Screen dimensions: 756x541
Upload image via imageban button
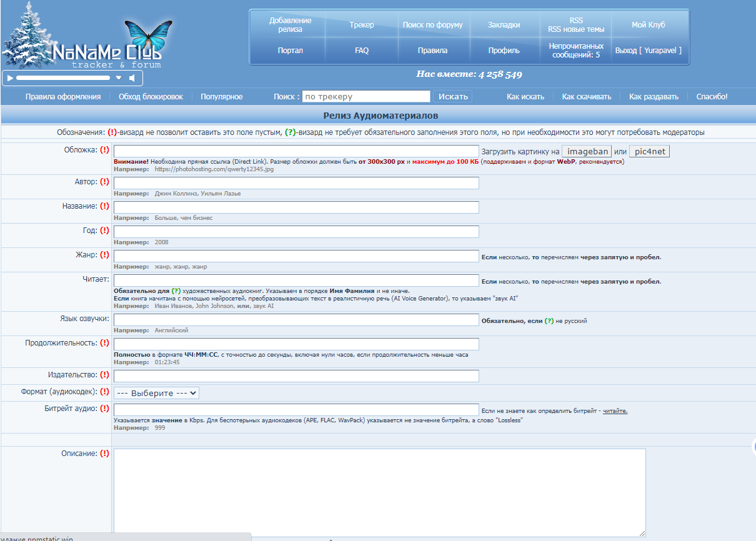coord(587,151)
